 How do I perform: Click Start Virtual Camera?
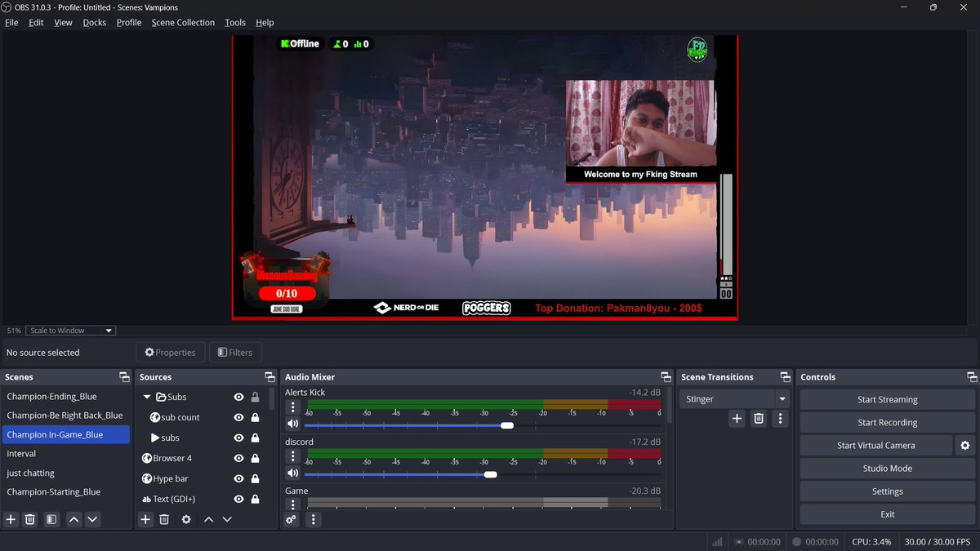pos(875,445)
